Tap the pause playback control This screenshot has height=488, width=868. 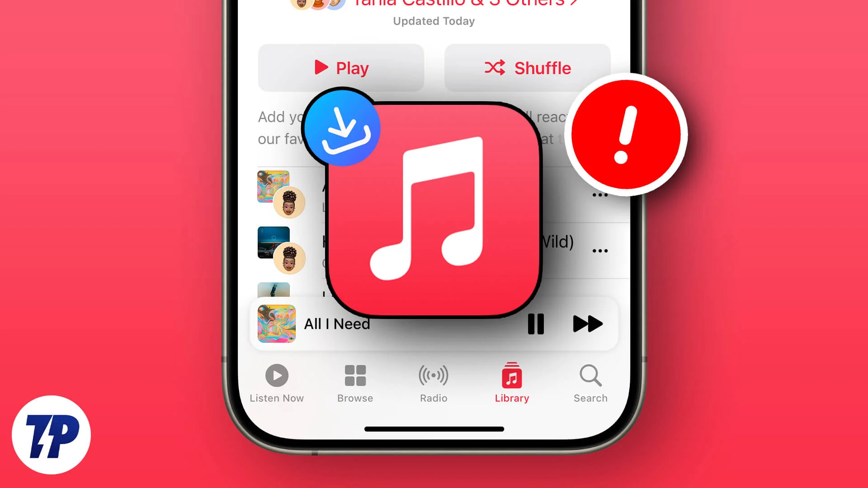tap(535, 324)
